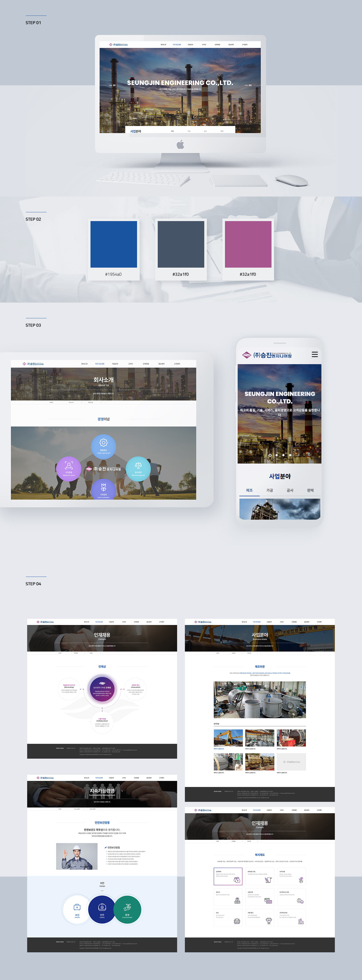
Task: Click the money bag welfare card icon
Action: (x=237, y=880)
